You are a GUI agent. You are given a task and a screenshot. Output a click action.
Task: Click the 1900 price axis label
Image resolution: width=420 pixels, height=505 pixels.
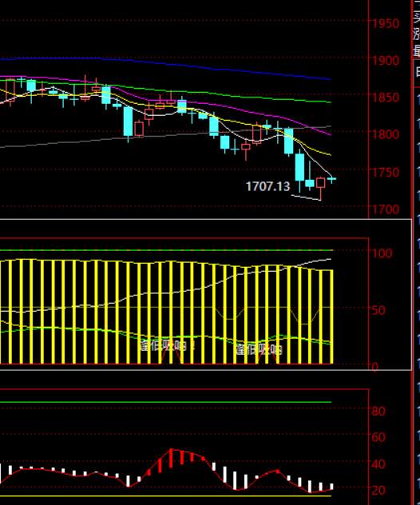tap(386, 60)
